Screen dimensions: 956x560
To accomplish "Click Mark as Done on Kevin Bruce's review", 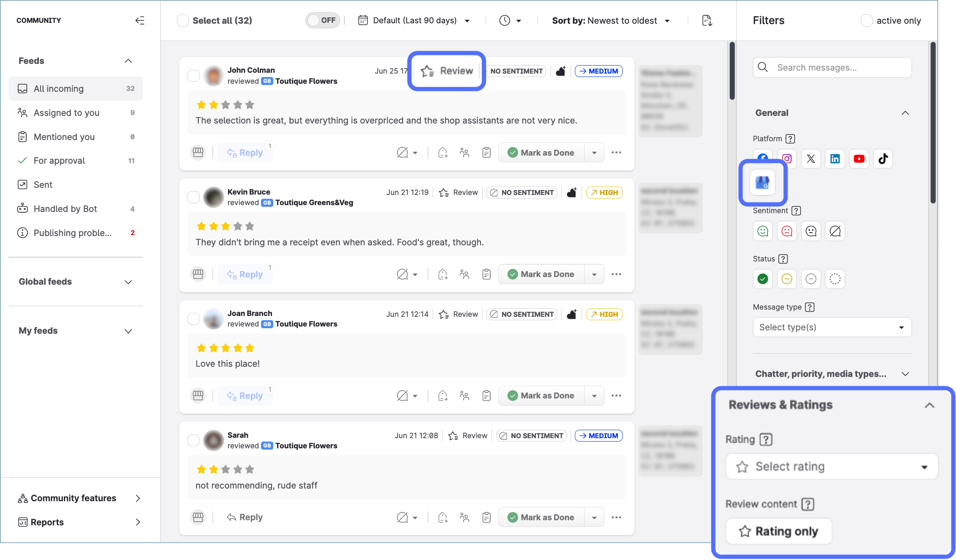I will 541,275.
